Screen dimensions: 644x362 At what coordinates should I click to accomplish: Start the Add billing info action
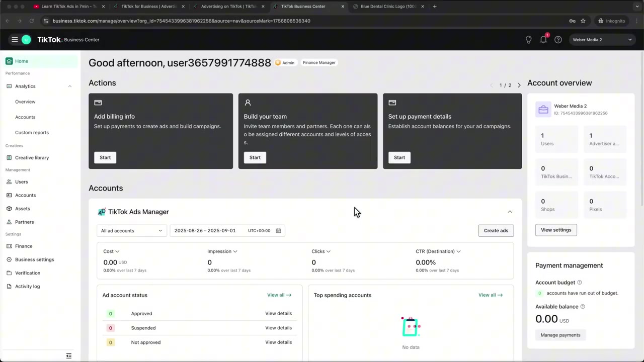pos(105,158)
